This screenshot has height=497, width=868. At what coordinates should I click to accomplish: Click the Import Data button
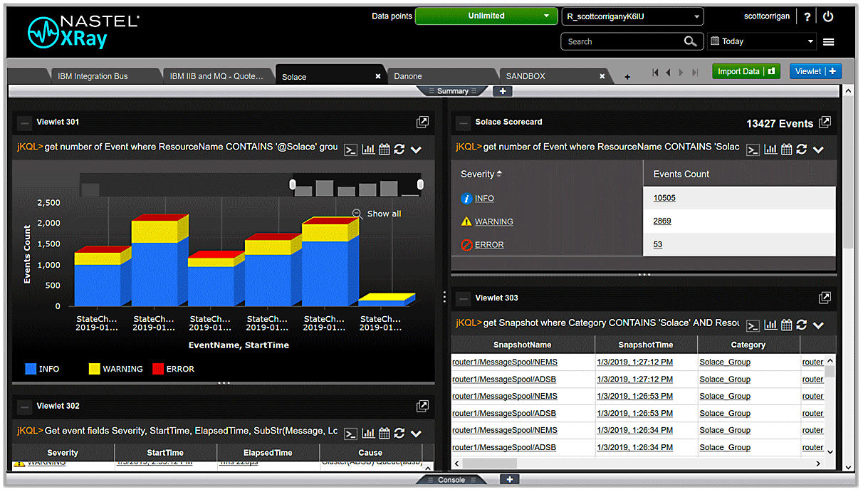pos(746,71)
